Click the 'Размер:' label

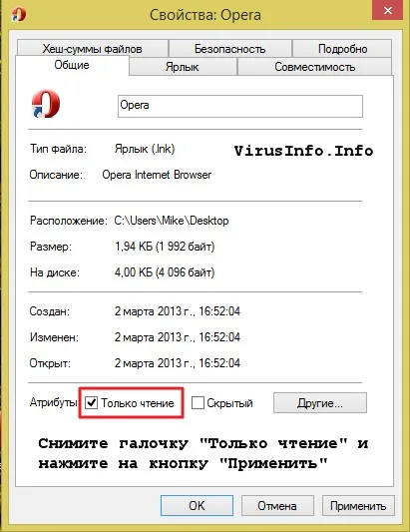coord(51,247)
